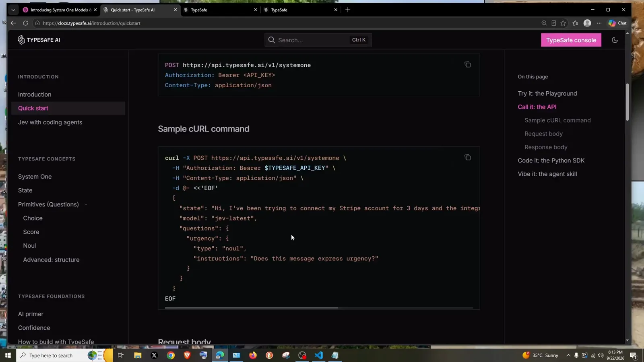This screenshot has width=644, height=362.
Task: Open Firefox from taskbar
Action: click(253, 355)
